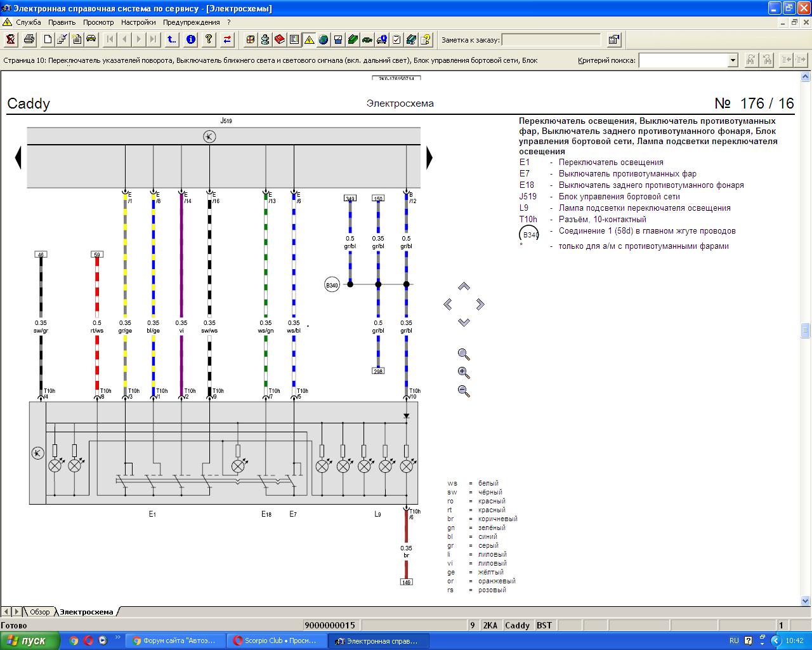This screenshot has height=650, width=812.
Task: Pan the diagram right with the right arrow
Action: coord(480,304)
